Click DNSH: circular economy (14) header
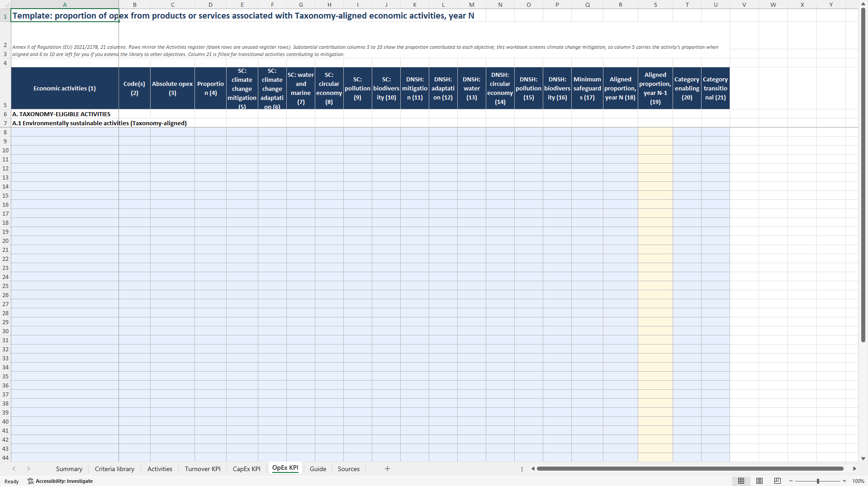Viewport: 868px width, 486px height. coord(500,88)
